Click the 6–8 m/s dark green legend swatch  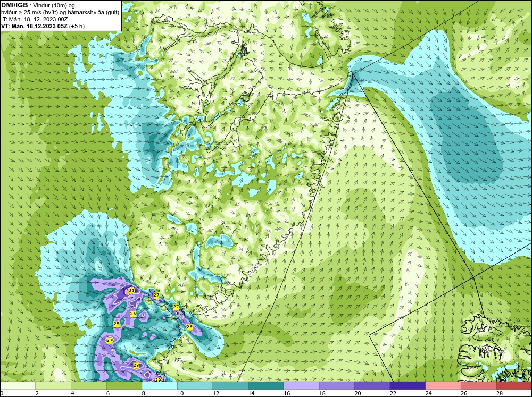pyautogui.click(x=124, y=386)
